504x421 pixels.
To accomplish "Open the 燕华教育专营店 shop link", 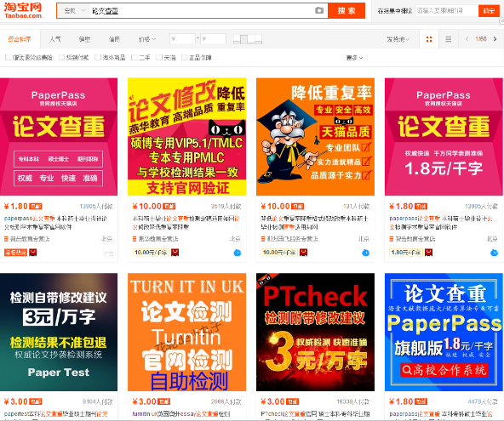I will (x=158, y=239).
